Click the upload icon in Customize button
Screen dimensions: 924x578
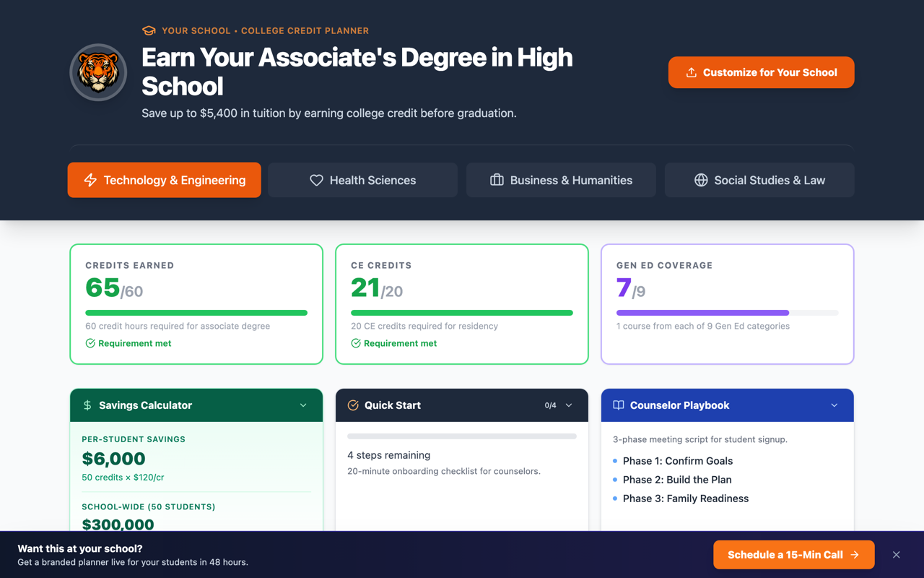point(691,72)
